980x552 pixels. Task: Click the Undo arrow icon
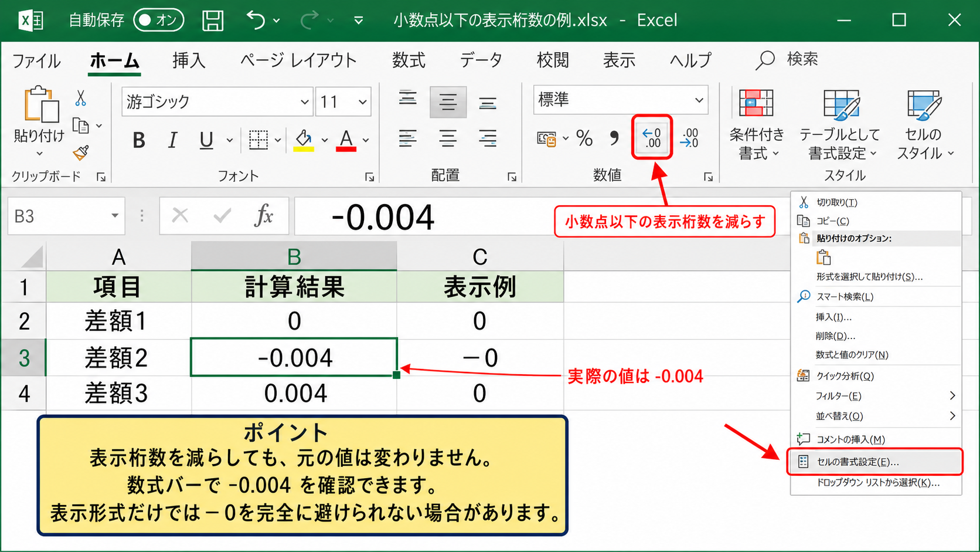click(256, 21)
